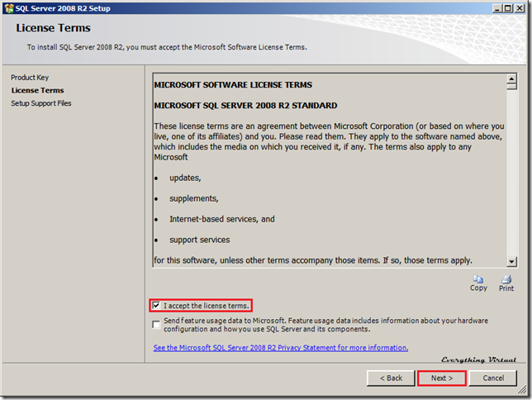Screen dimensions: 532x400
Task: Click 'MICROSOFT SOFTWARE LICENSE TERMS' heading text
Action: [233, 85]
